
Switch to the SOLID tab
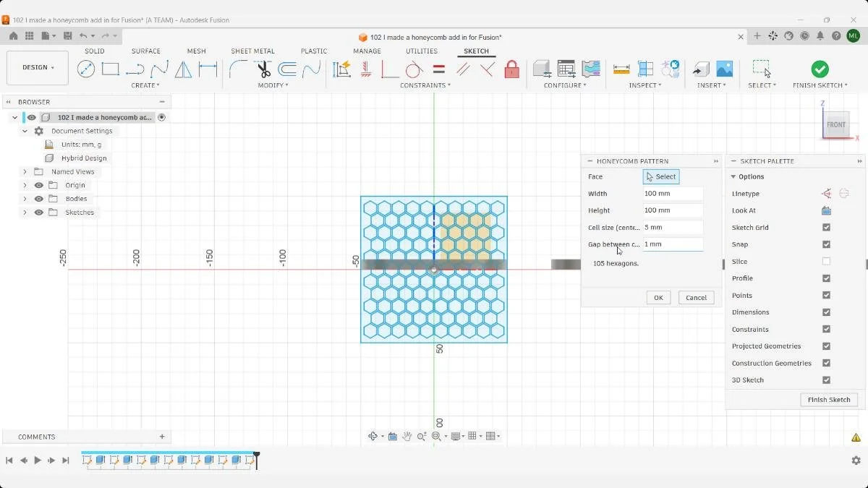95,51
